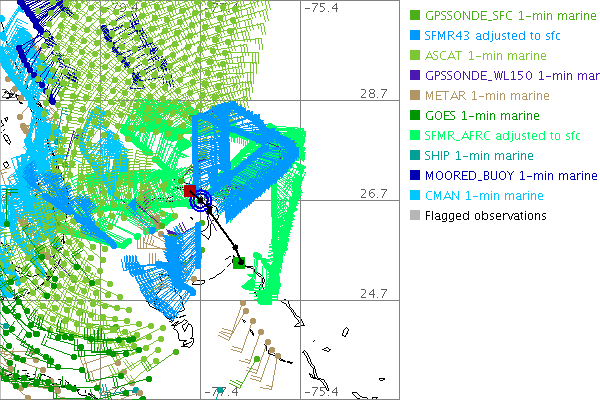600x400 pixels.
Task: Click the 24.7 latitude grid label
Action: [373, 293]
